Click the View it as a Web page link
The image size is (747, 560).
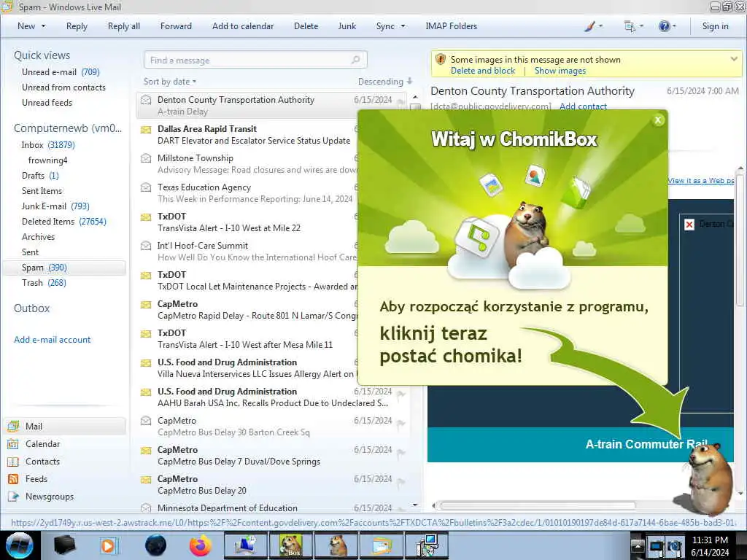point(700,181)
